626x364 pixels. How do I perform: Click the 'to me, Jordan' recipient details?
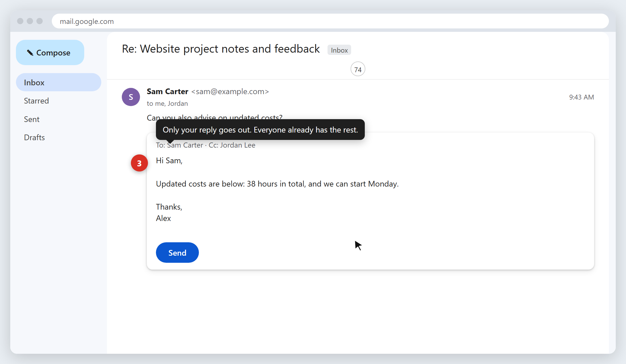(x=167, y=104)
